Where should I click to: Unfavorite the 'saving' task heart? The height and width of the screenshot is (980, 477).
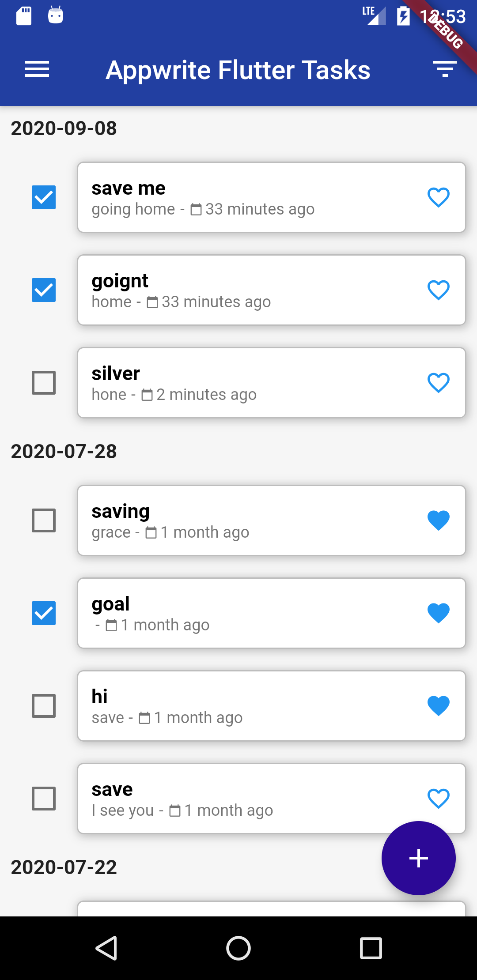tap(439, 520)
